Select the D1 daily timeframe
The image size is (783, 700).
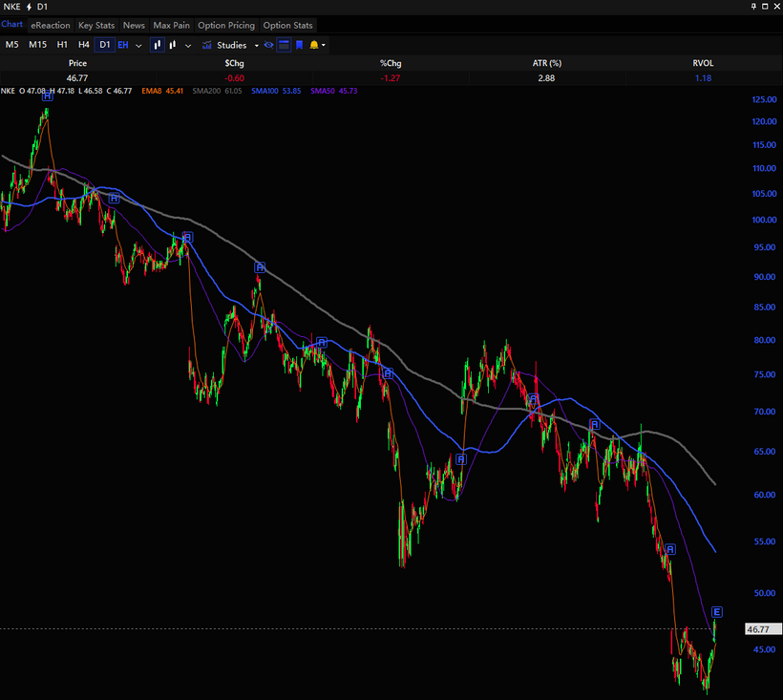105,45
